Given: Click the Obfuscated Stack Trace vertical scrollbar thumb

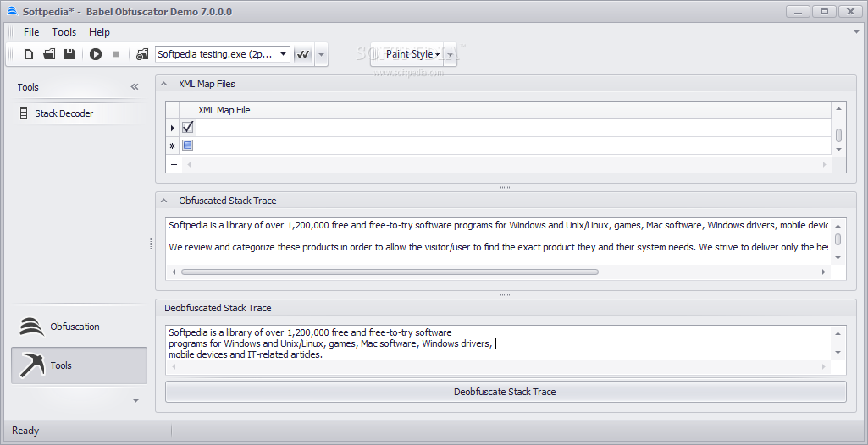Looking at the screenshot, I should tap(838, 239).
